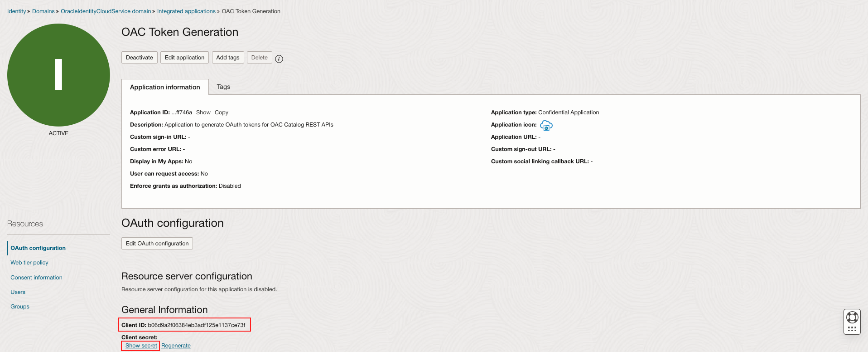
Task: Open Web tier policy resource
Action: [29, 263]
